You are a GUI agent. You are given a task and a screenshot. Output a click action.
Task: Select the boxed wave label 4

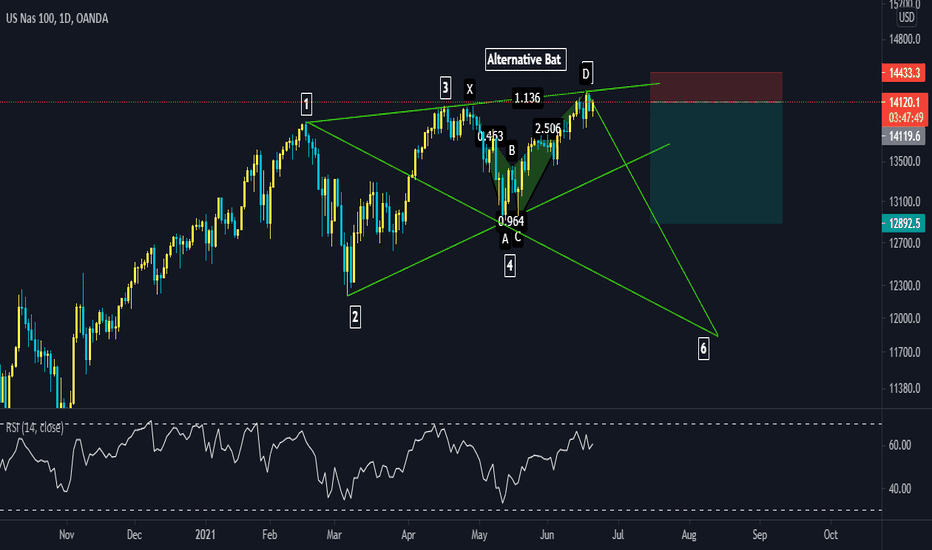509,266
